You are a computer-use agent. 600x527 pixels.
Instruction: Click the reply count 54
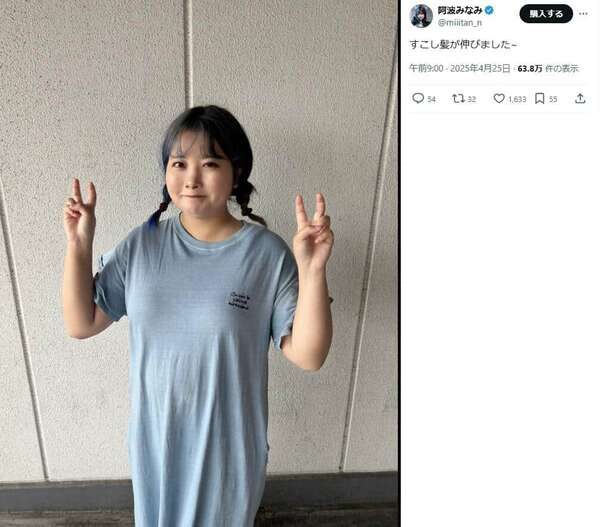point(431,100)
